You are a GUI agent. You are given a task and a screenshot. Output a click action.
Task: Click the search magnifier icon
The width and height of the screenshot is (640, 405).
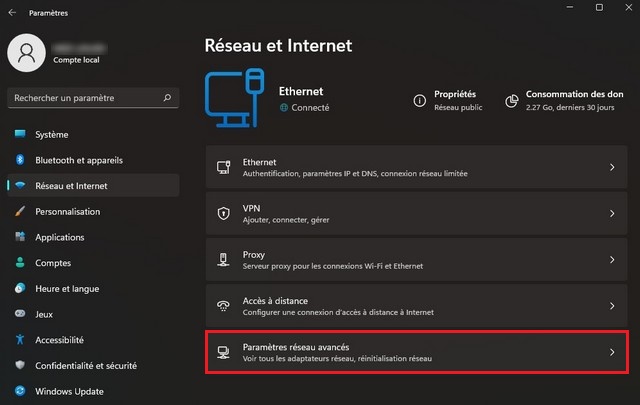(x=167, y=98)
